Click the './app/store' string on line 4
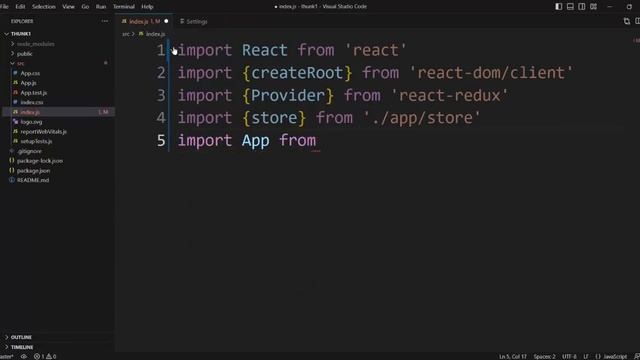This screenshot has height=360, width=640. tap(422, 118)
